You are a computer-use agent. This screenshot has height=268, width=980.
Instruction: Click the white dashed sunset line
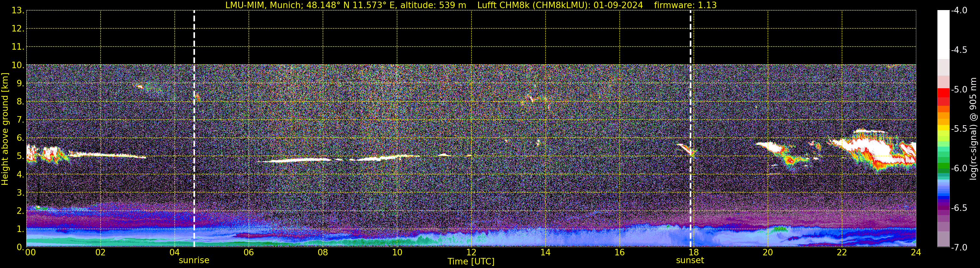690,129
